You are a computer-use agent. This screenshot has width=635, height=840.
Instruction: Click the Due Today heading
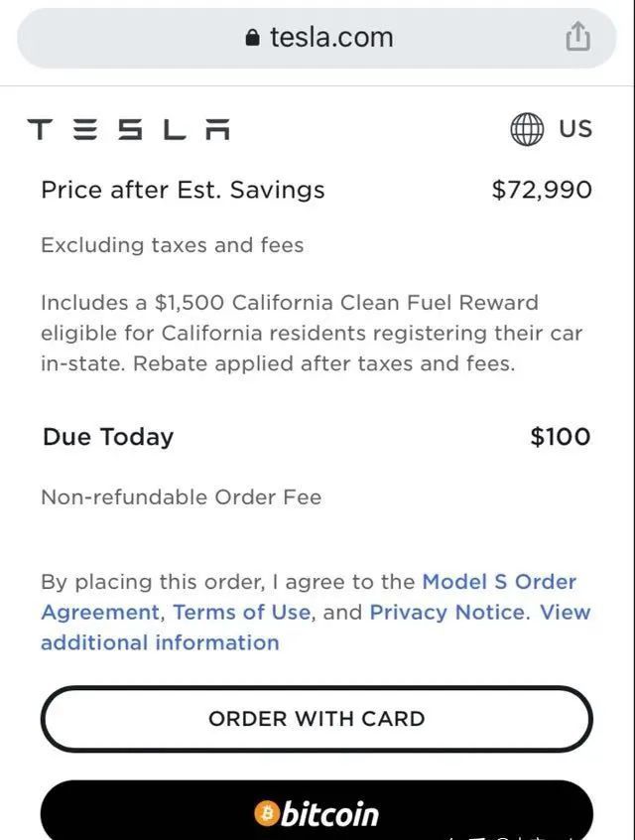pyautogui.click(x=108, y=437)
